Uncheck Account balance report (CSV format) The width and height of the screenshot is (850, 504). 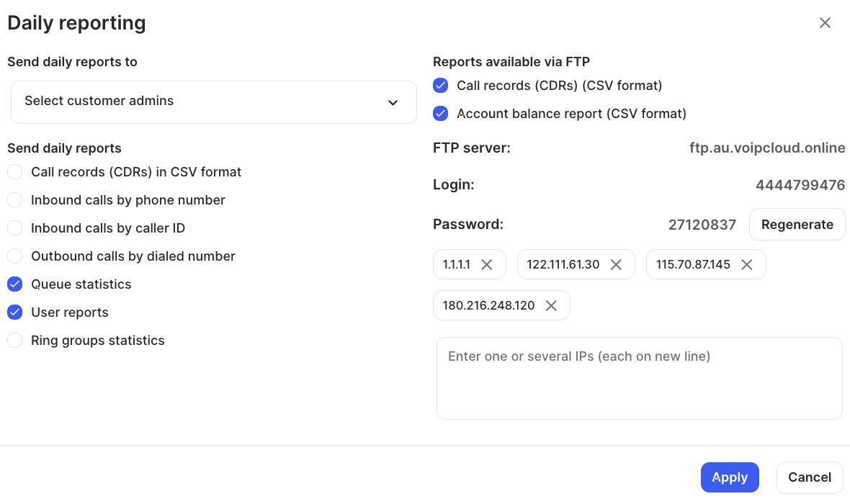point(440,114)
